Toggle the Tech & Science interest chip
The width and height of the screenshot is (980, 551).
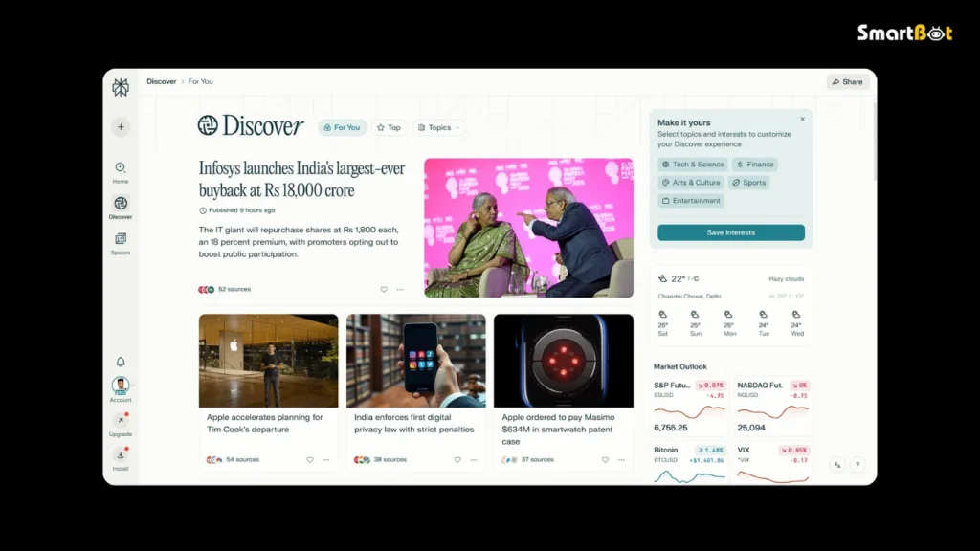693,165
